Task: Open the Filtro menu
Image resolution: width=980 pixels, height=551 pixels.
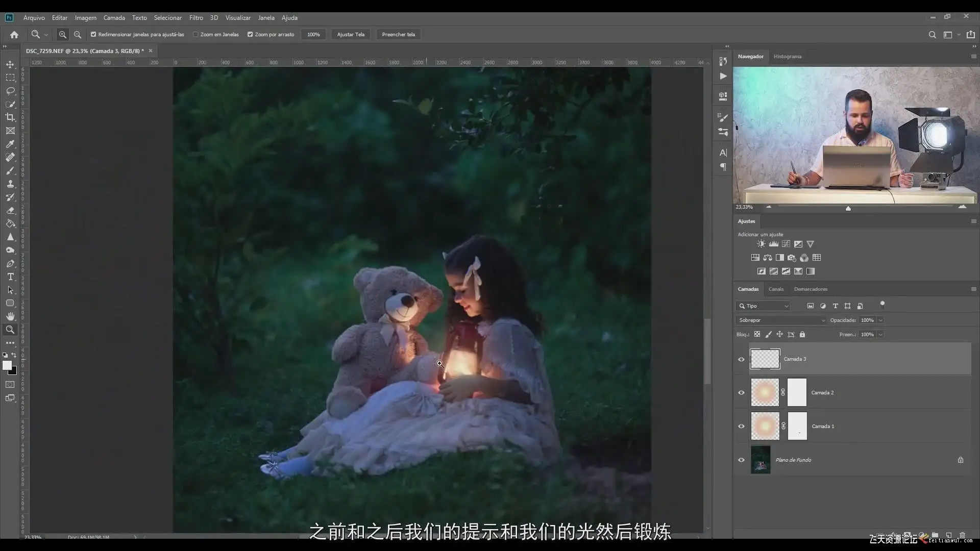Action: click(196, 18)
